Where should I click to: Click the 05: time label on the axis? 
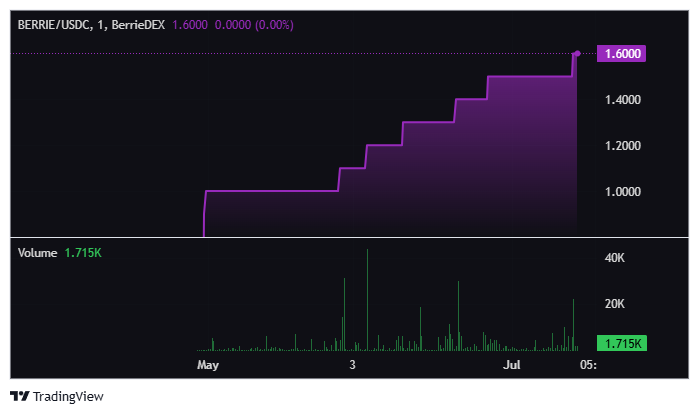pyautogui.click(x=588, y=365)
